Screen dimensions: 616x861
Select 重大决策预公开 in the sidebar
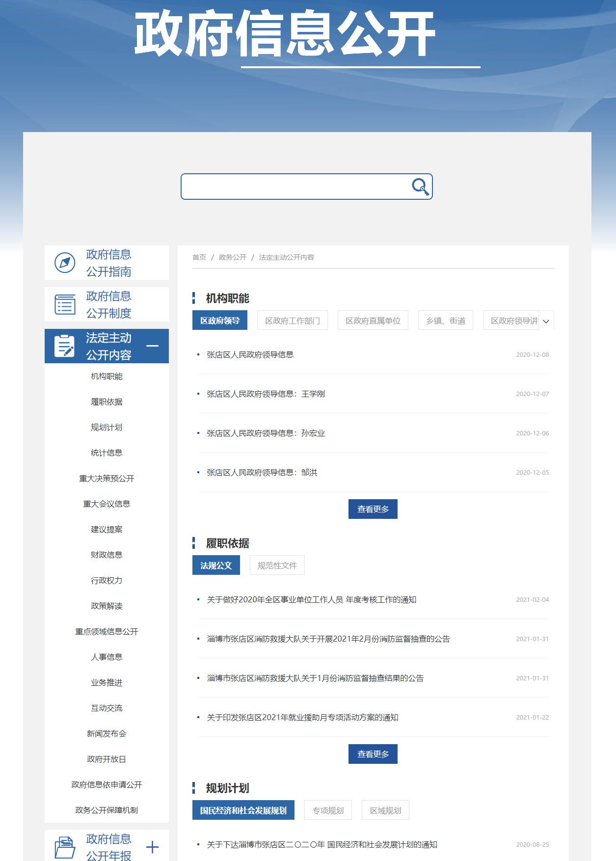[107, 478]
